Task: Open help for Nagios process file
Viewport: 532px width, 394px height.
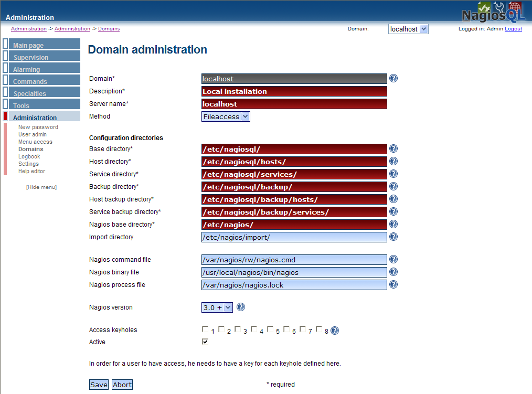Action: 393,284
